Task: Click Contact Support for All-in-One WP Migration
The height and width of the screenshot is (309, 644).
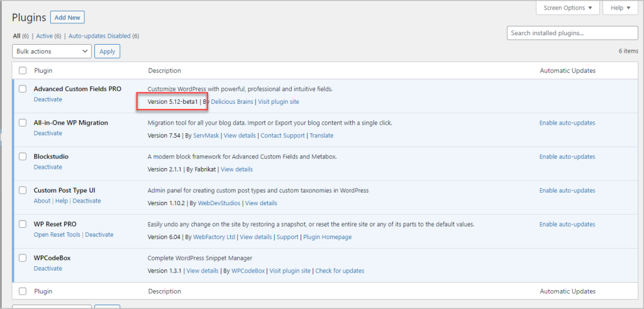Action: pos(282,135)
